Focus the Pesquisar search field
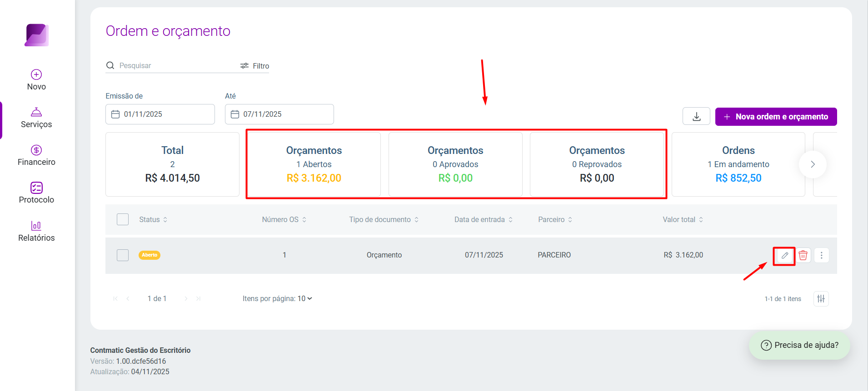 [175, 65]
